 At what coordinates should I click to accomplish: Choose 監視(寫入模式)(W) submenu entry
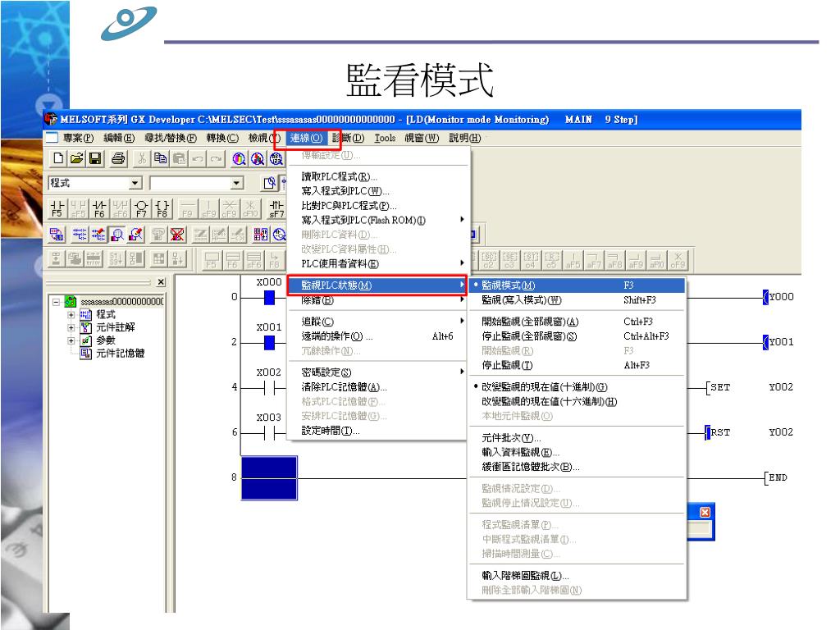pyautogui.click(x=577, y=300)
